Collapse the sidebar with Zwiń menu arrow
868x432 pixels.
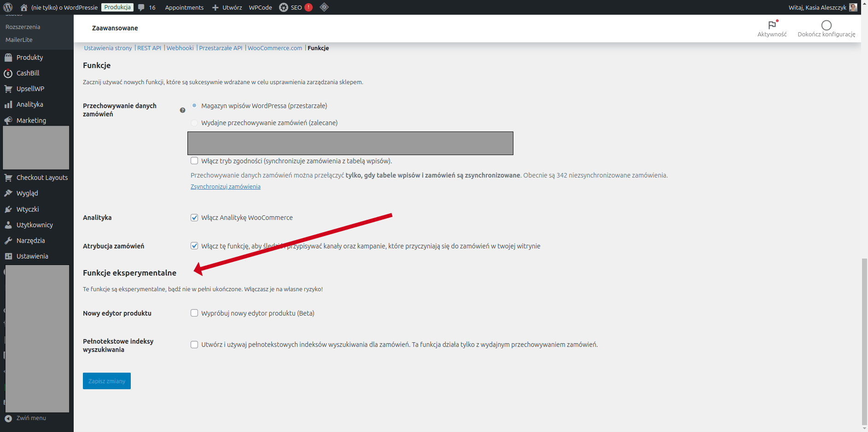[8, 418]
